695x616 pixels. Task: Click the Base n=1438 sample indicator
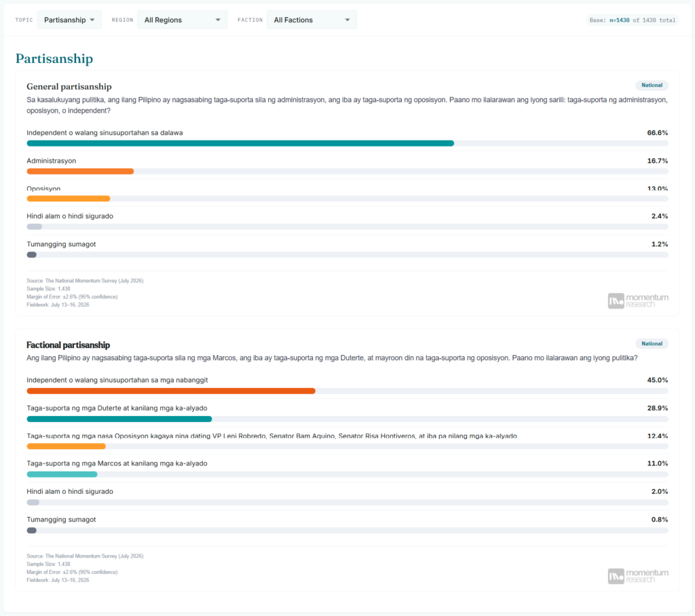click(633, 20)
